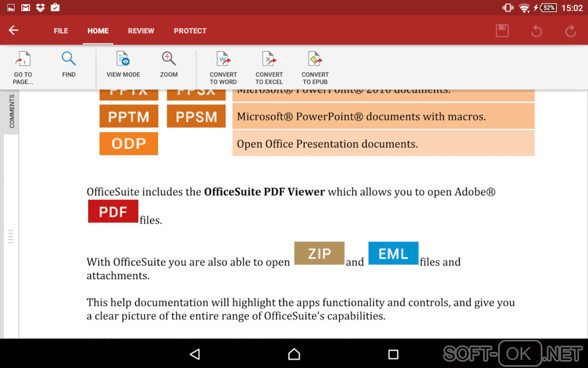
Task: Open the Gmail notification icon
Action: pos(25,7)
